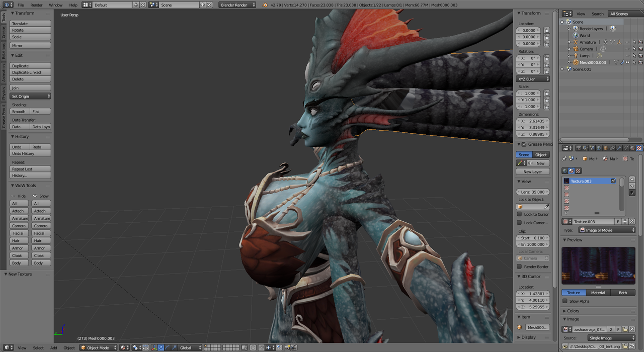
Task: Toggle lock on X location
Action: pos(547,30)
